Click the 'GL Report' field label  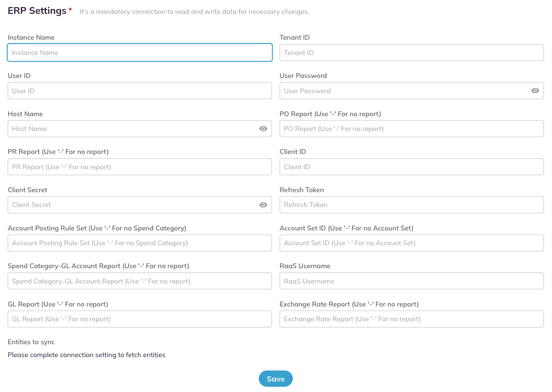coord(58,305)
